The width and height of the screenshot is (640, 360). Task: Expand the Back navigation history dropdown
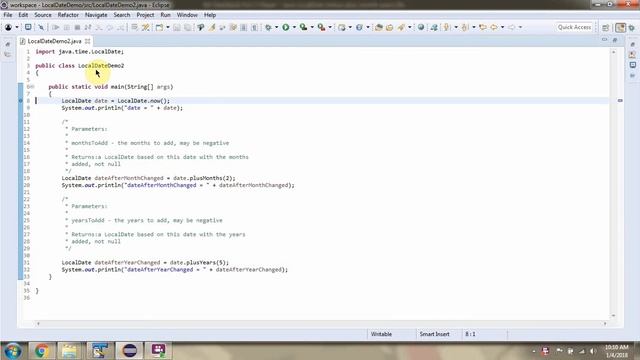point(502,27)
